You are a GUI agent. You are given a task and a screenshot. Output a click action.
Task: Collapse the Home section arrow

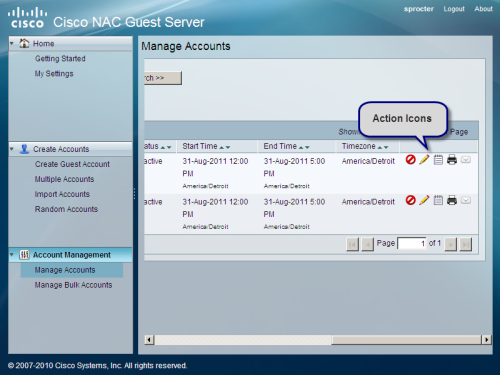(x=12, y=43)
